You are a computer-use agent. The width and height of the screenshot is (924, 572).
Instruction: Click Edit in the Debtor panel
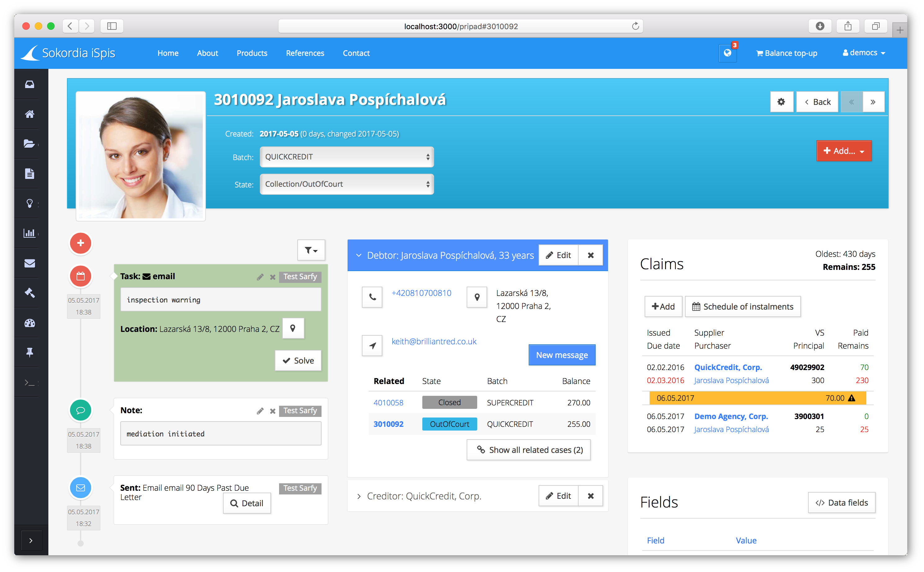[x=558, y=255]
